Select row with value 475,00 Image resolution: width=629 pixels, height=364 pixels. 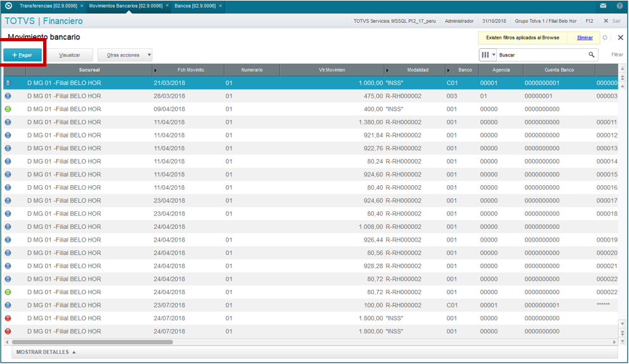(310, 96)
